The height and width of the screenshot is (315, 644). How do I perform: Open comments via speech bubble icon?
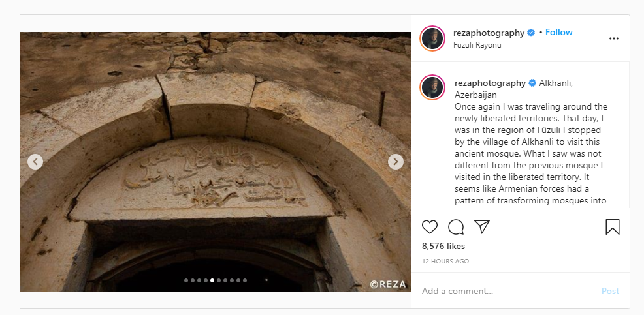(456, 227)
